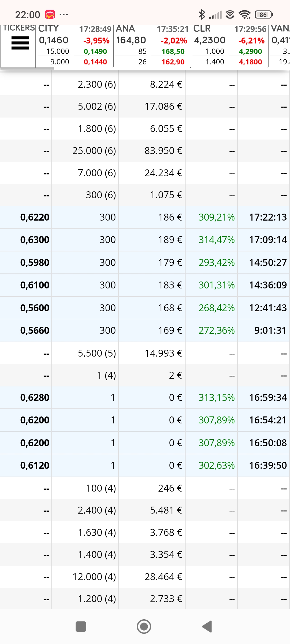Expand the 5.500 (5) grouped order row
Viewport: 290px width, 644px height.
(x=145, y=353)
